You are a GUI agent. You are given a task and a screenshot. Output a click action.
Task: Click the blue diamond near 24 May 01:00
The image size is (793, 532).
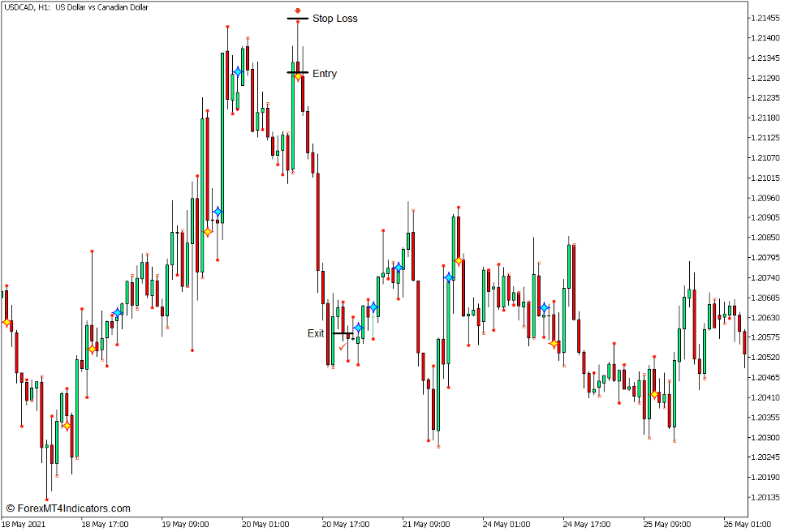tap(544, 307)
